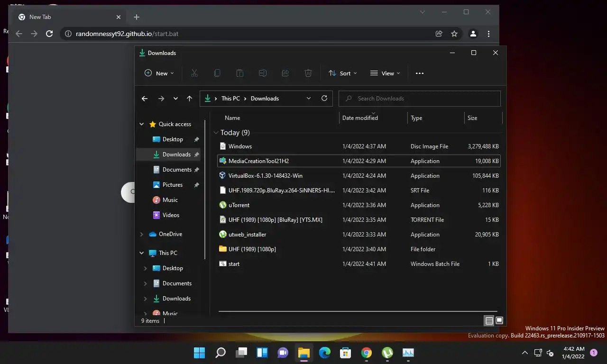
Task: Show hidden system tray icons
Action: (525, 353)
